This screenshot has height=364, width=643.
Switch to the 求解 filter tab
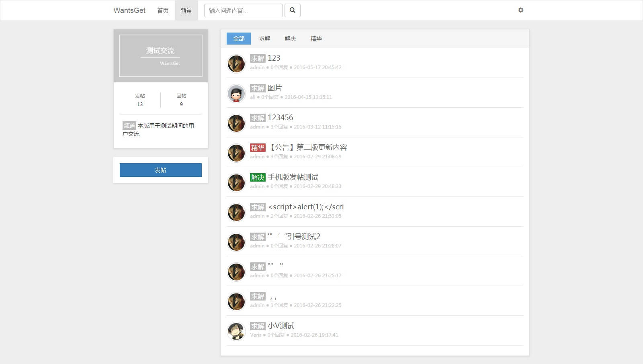pos(264,39)
